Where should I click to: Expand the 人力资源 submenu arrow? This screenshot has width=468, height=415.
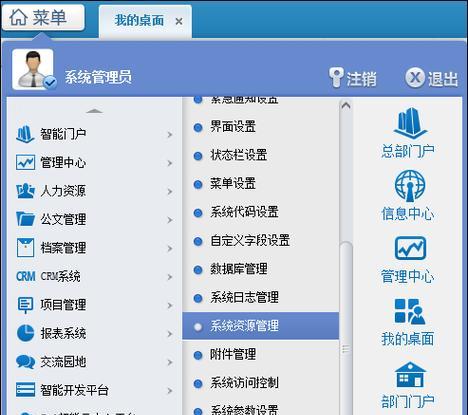[x=170, y=192]
